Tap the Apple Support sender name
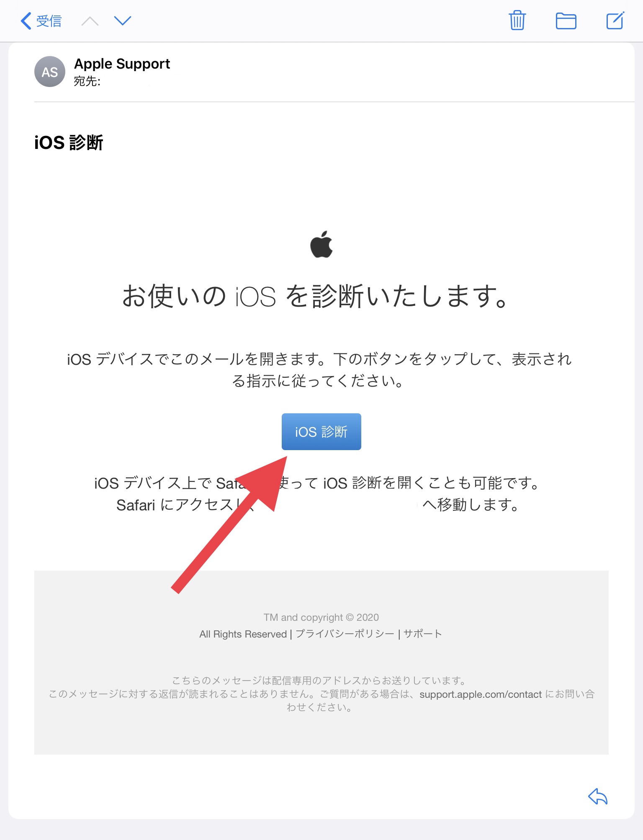The width and height of the screenshot is (643, 840). [x=122, y=64]
